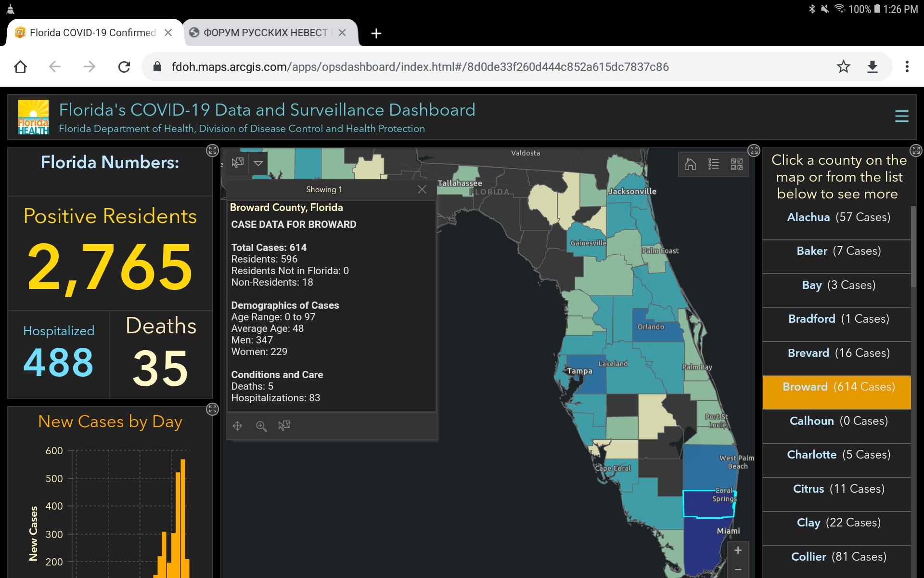Close the Broward County popup
The width and height of the screenshot is (924, 578).
(422, 189)
